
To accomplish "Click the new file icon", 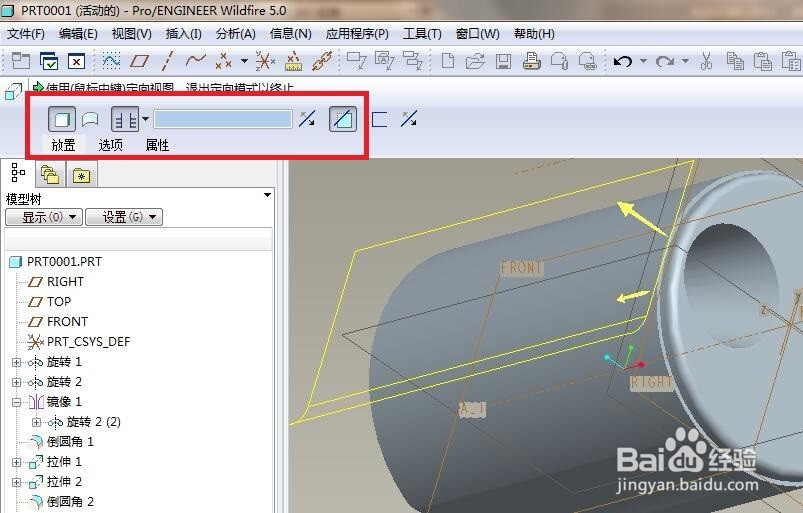I will (x=448, y=61).
